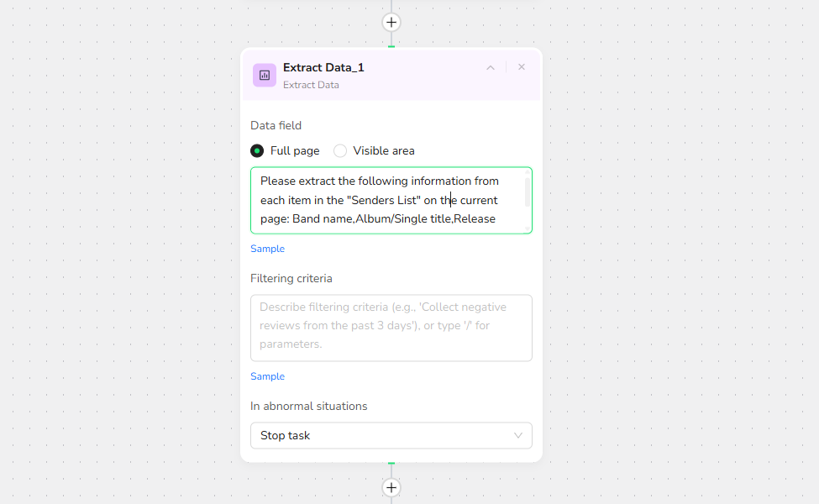
Task: Click the 'Visible area' option label text
Action: coord(383,151)
